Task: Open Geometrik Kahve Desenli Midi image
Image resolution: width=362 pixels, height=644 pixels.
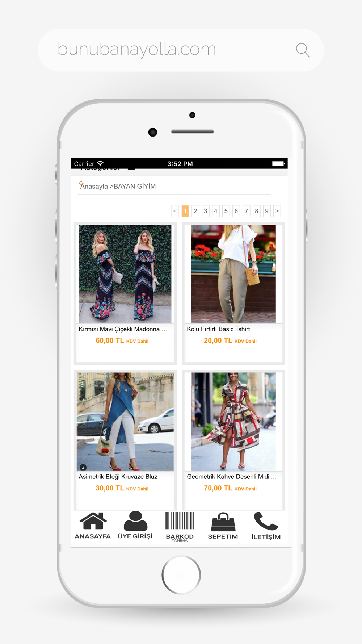Action: pyautogui.click(x=233, y=422)
